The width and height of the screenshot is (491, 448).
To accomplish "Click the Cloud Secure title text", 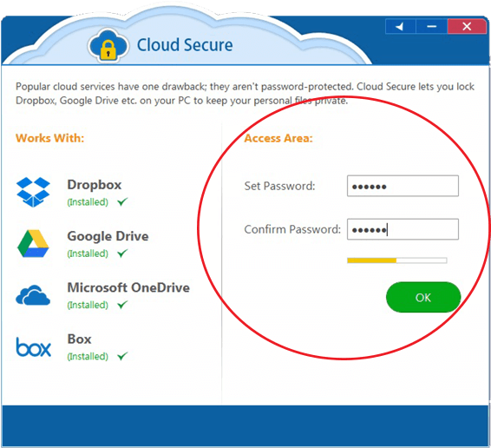I will click(185, 45).
